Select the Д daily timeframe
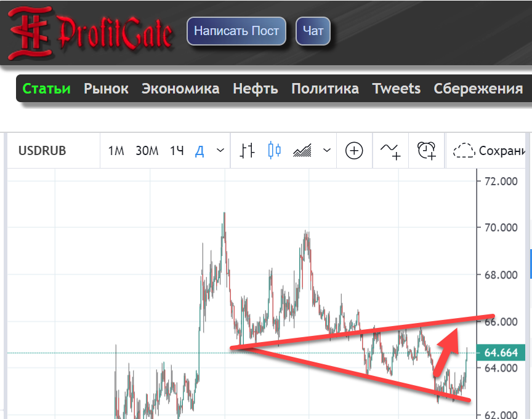This screenshot has height=419, width=532. (199, 151)
